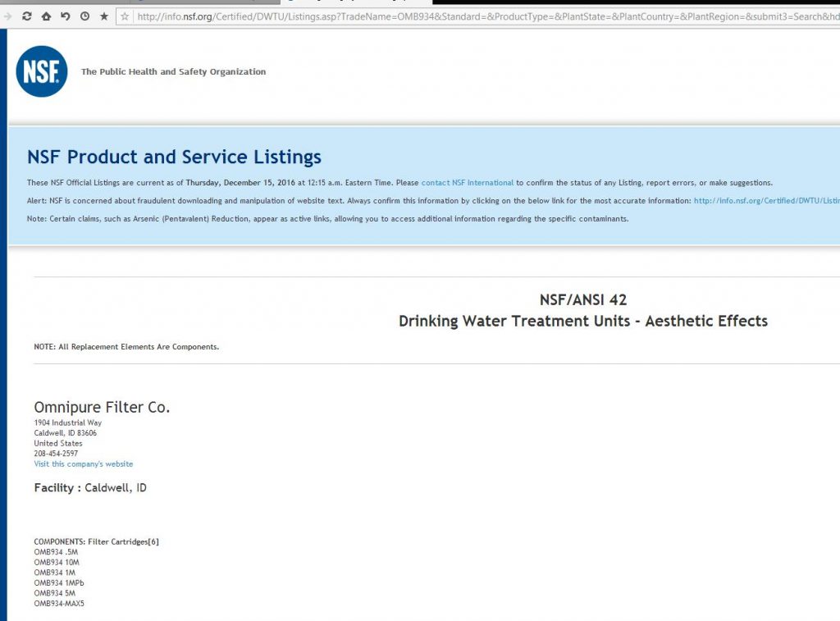
Task: Click the OMB934 10M cartridge entry
Action: (x=56, y=563)
